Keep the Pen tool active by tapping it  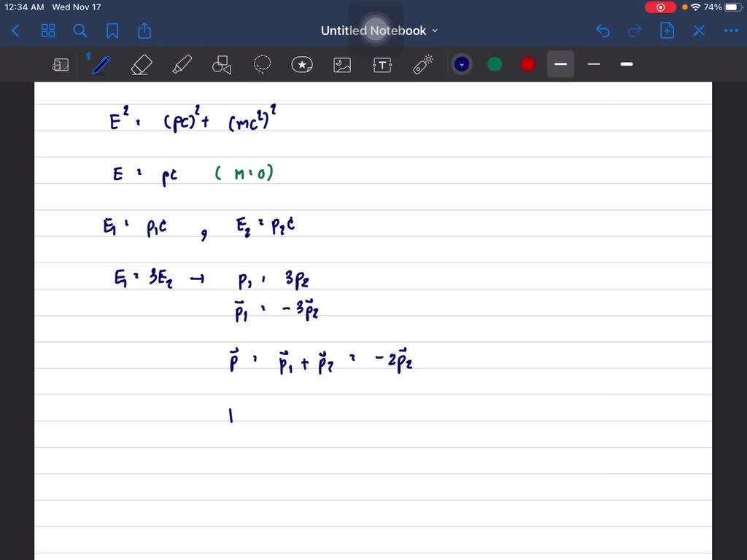101,64
